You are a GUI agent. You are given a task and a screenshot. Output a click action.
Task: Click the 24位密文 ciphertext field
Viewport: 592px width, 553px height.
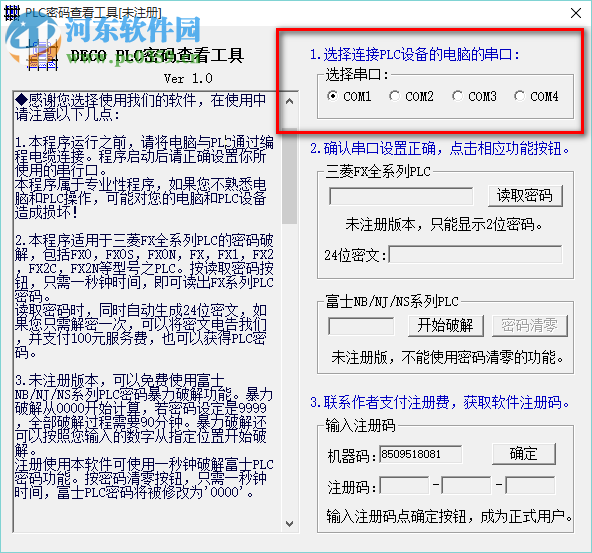(475, 255)
